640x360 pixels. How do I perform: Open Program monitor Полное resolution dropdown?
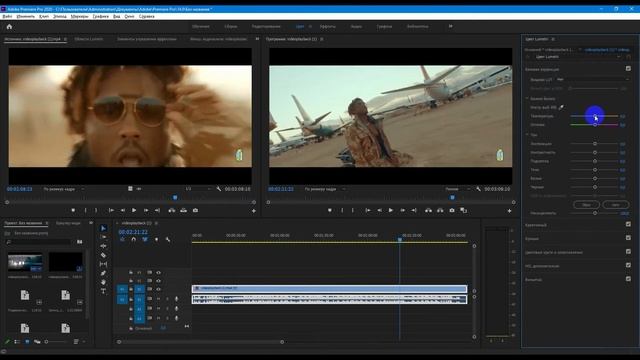click(x=458, y=189)
